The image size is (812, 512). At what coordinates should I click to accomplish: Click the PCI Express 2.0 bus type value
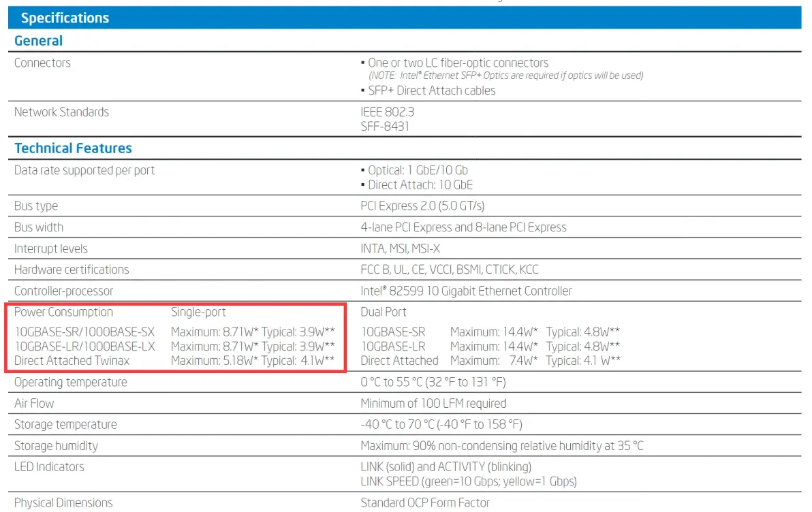click(x=422, y=206)
